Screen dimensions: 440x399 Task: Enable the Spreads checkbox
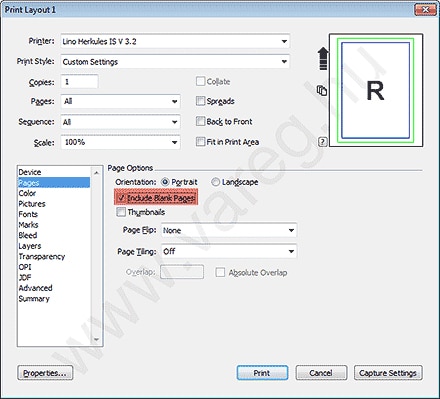pyautogui.click(x=200, y=101)
